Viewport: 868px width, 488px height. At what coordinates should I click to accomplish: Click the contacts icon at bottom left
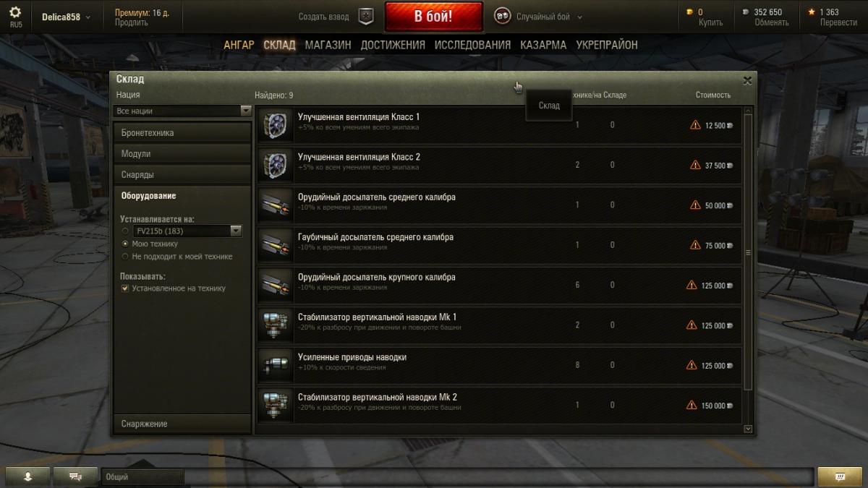[27, 476]
